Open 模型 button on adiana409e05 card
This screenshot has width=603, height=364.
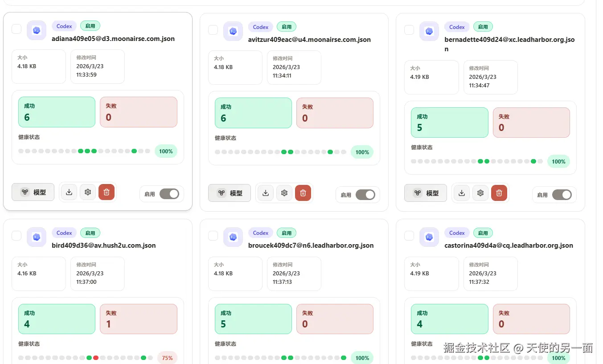point(33,192)
